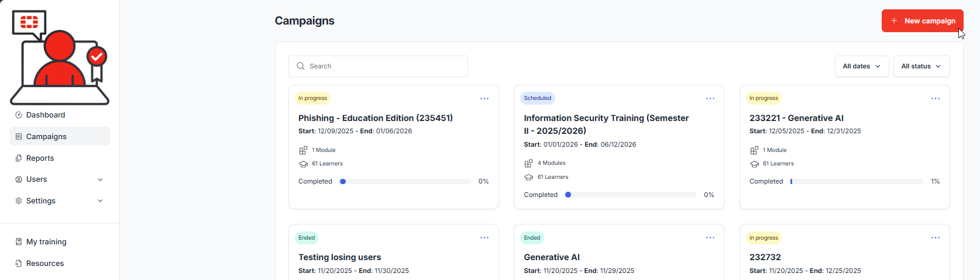Screen dimensions: 980x280
Task: Open options menu for campaign 232732
Action: [x=936, y=237]
